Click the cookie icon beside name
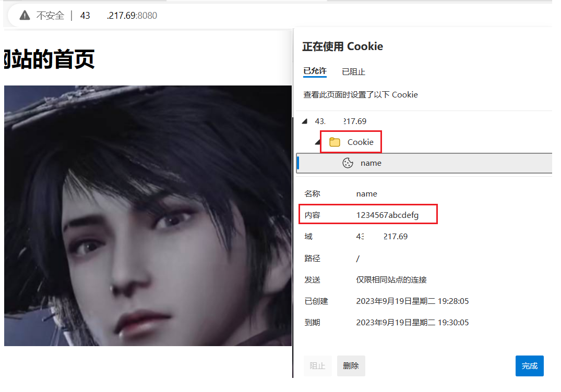This screenshot has width=561, height=392. 348,163
